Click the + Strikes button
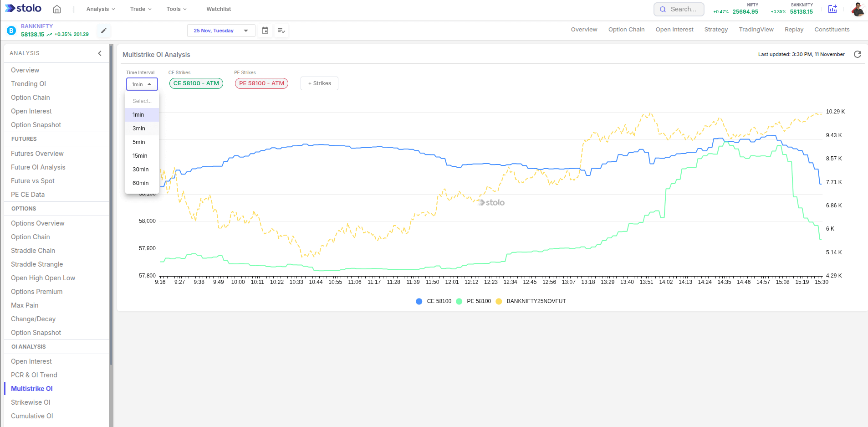Viewport: 868px width, 427px height. click(319, 83)
